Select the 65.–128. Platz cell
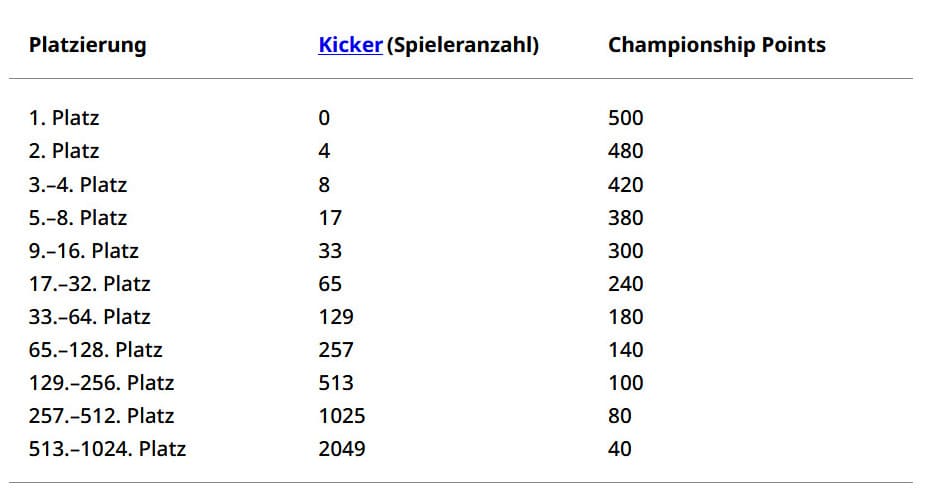The width and height of the screenshot is (926, 497). [x=95, y=350]
